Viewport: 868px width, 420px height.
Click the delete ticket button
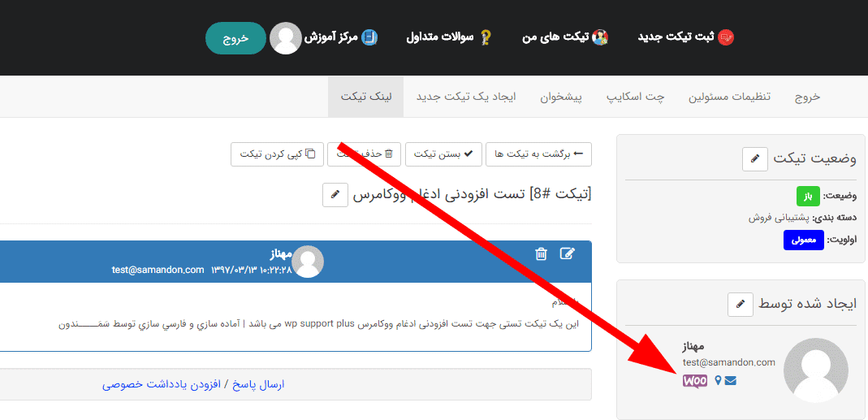365,154
